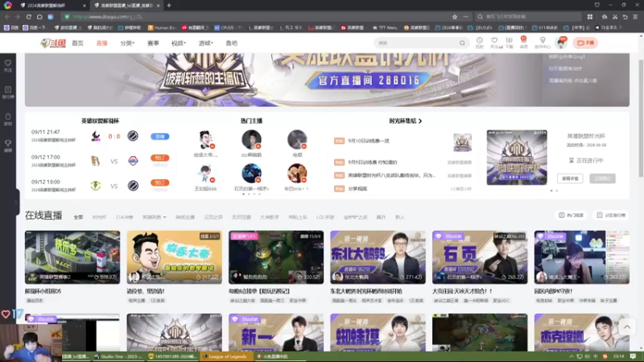Click the 查看详情 details button
Screen dimensions: 644x362
570,179
